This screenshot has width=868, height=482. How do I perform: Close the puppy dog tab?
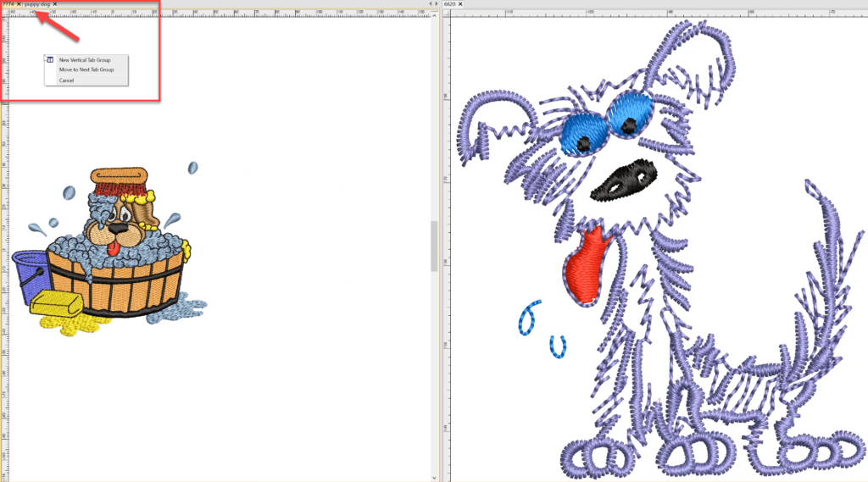point(55,4)
